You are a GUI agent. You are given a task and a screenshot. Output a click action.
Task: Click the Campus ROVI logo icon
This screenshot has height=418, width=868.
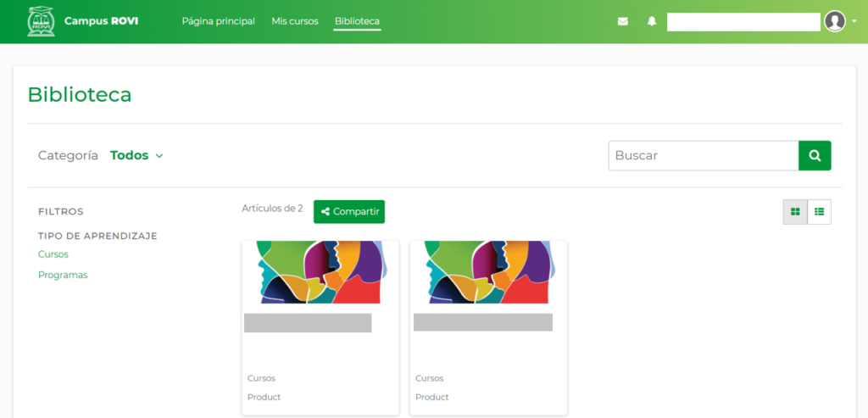(40, 21)
